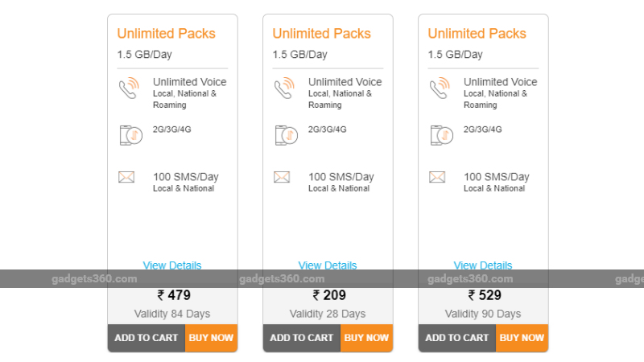644x362 pixels.
Task: Click the 2G/3G/4G data icon in ₹209 pack
Action: tap(285, 134)
